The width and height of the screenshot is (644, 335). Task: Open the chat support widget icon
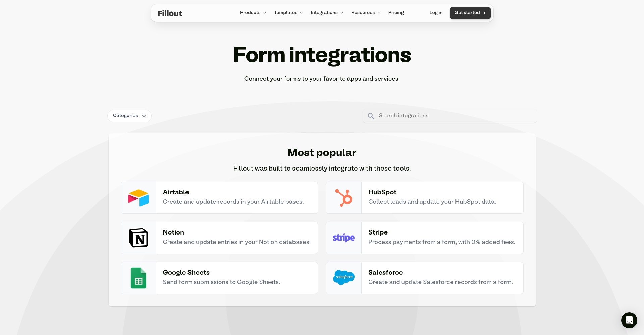pos(629,320)
